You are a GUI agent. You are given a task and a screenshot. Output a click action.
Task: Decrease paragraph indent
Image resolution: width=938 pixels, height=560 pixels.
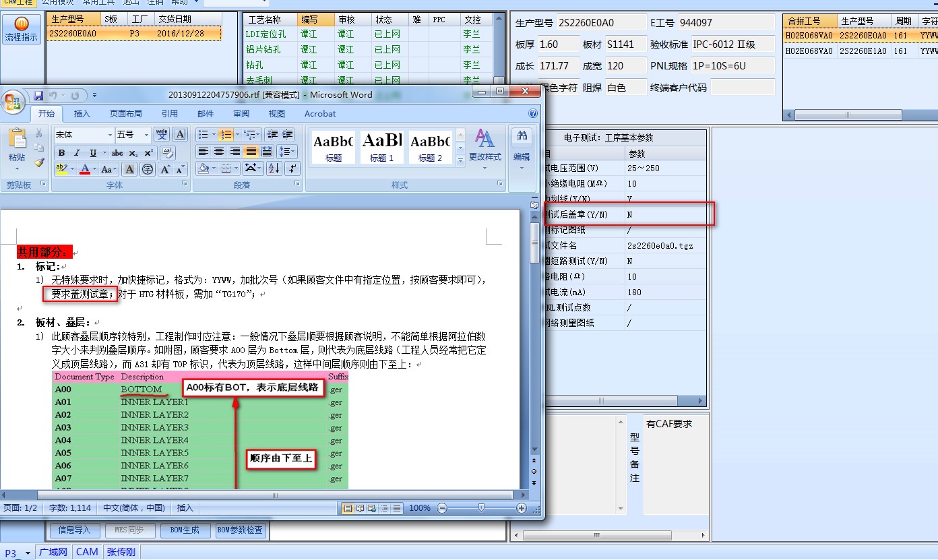pos(272,135)
